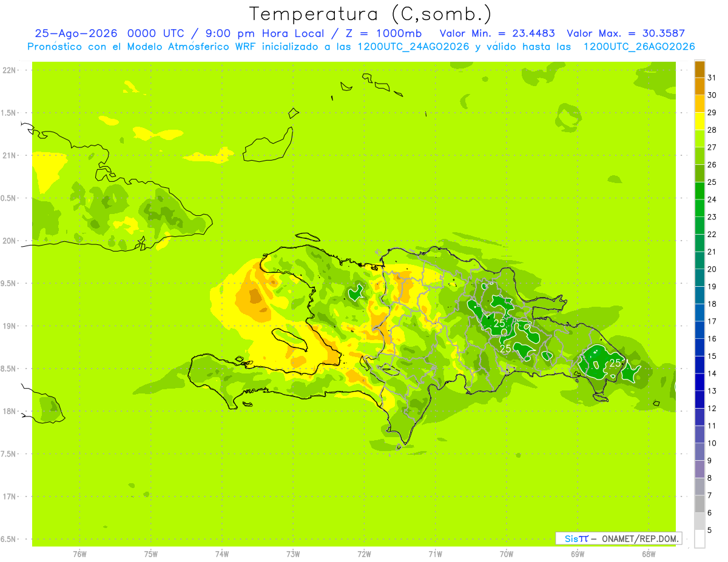Click the "19N" latitude label
Viewport: 728px width, 562px height.
[10, 326]
